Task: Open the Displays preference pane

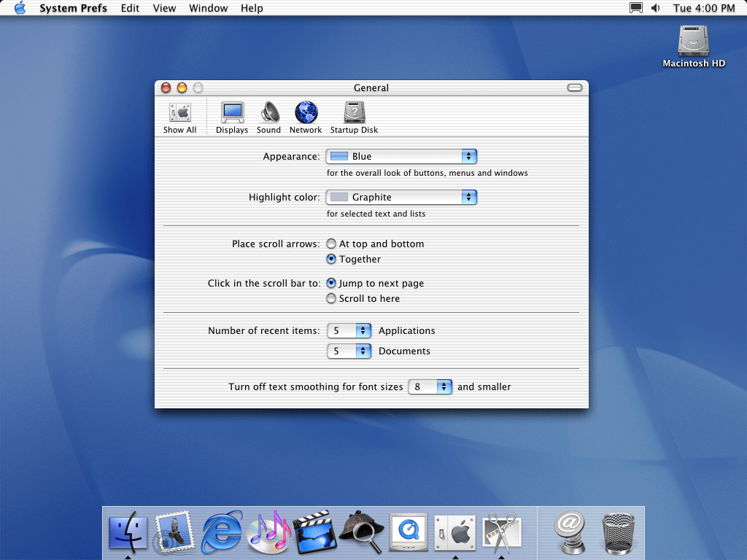Action: (x=232, y=117)
